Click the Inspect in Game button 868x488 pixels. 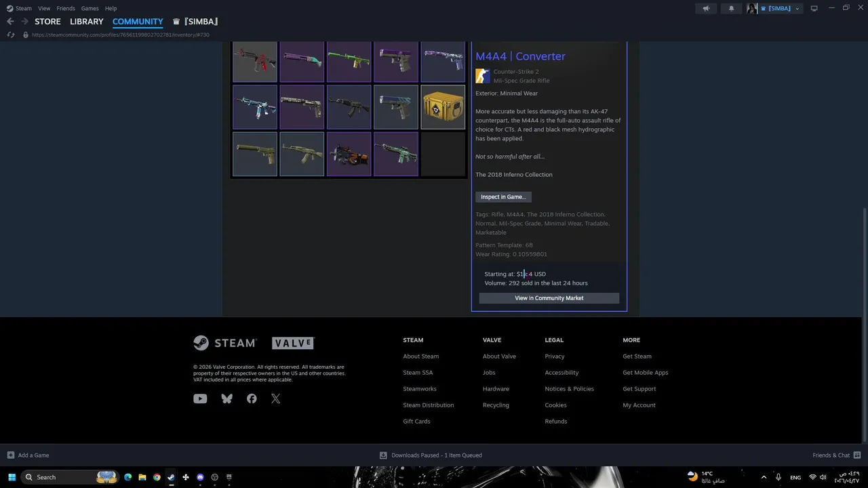[x=503, y=197]
